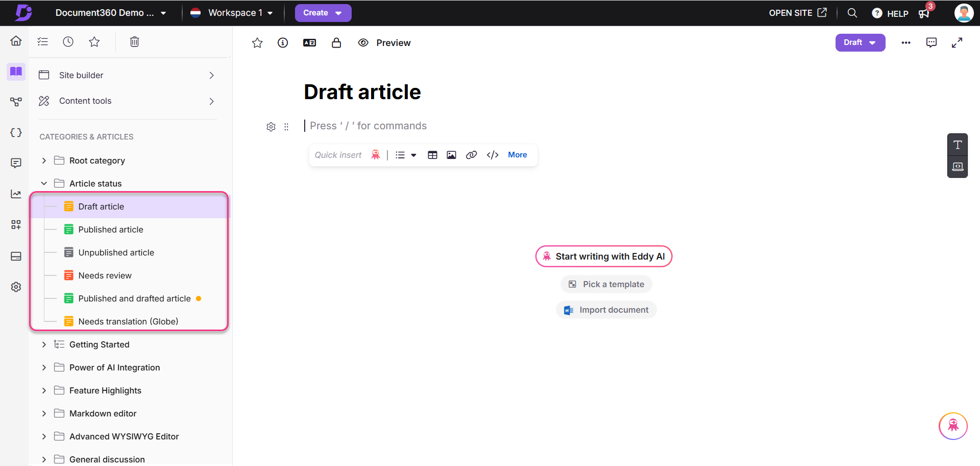
Task: Open the Document360 home icon in sidebar
Action: (16, 41)
